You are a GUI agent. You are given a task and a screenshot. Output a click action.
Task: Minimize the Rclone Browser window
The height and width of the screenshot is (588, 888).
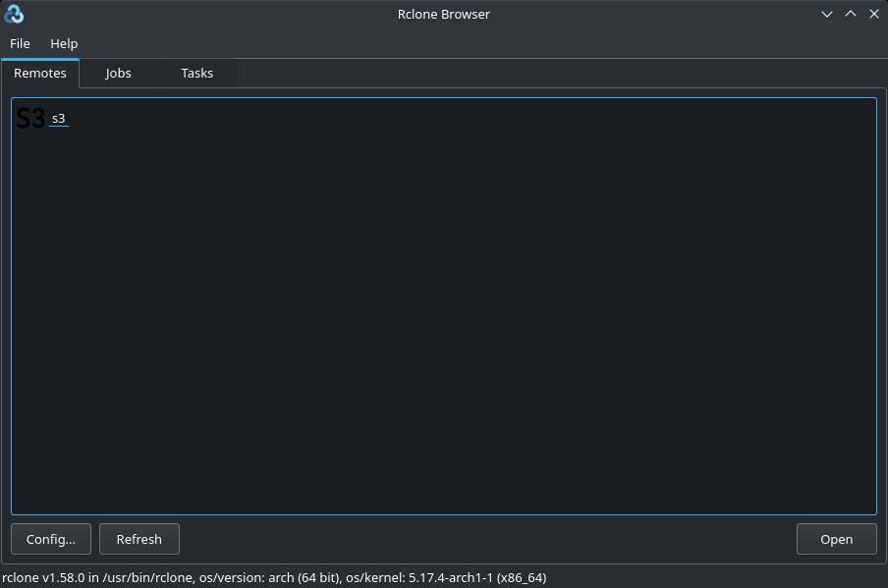[x=827, y=14]
